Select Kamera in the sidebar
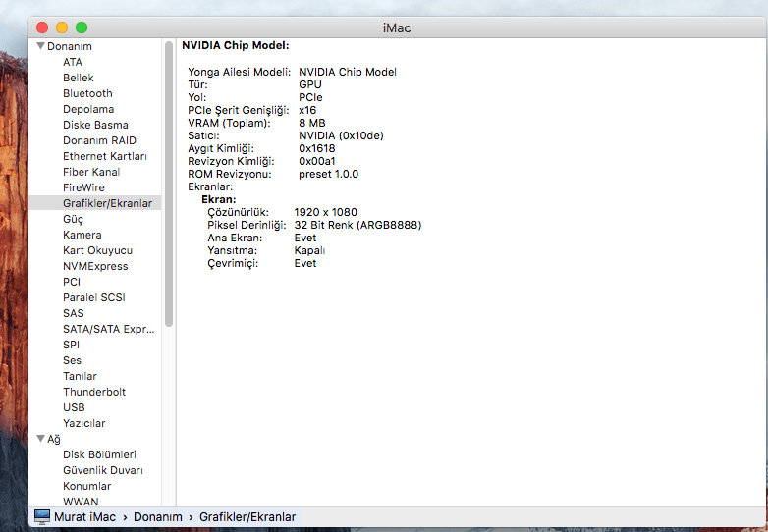 tap(82, 235)
